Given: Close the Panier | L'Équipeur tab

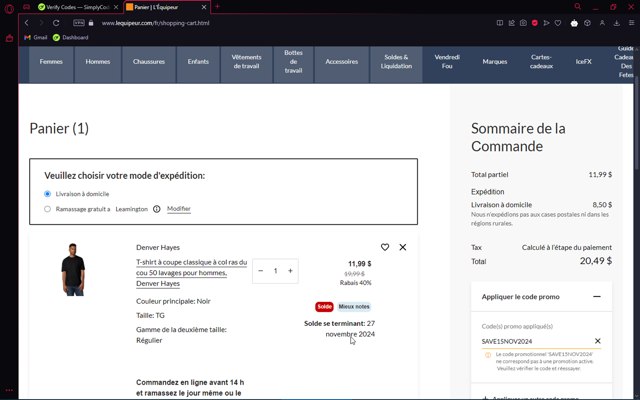Looking at the screenshot, I should pyautogui.click(x=204, y=7).
